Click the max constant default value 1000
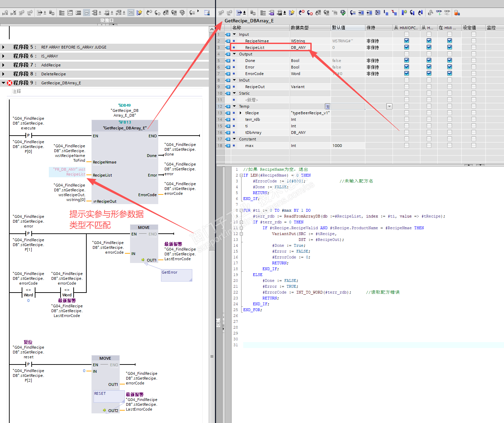504x423 pixels. (x=337, y=146)
